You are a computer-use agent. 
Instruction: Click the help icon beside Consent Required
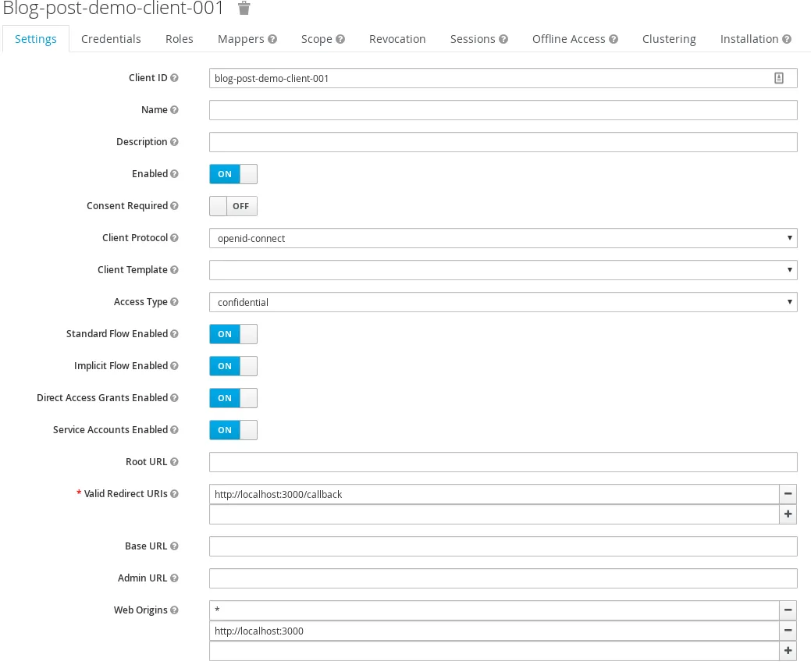[174, 206]
